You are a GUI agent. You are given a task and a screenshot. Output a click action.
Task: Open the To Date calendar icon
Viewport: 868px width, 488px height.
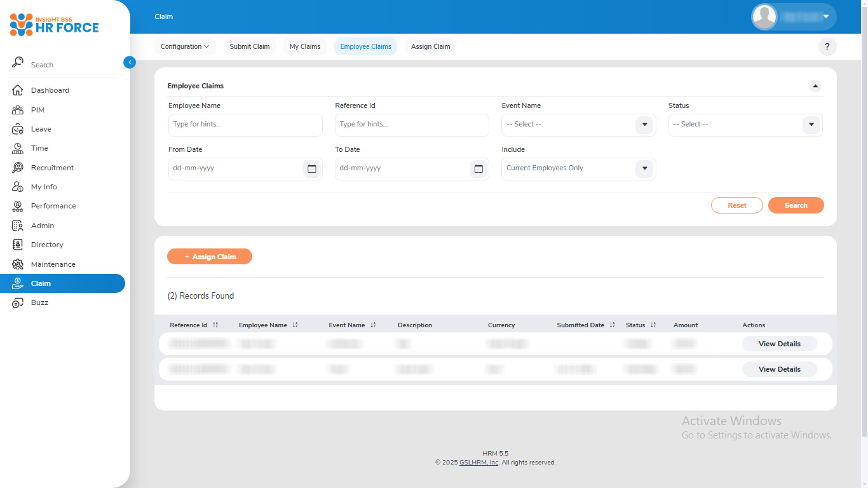click(478, 169)
